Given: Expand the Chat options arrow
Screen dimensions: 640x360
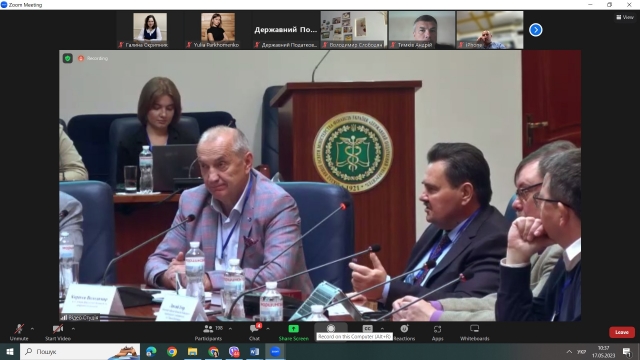Looking at the screenshot, I should pos(268,329).
